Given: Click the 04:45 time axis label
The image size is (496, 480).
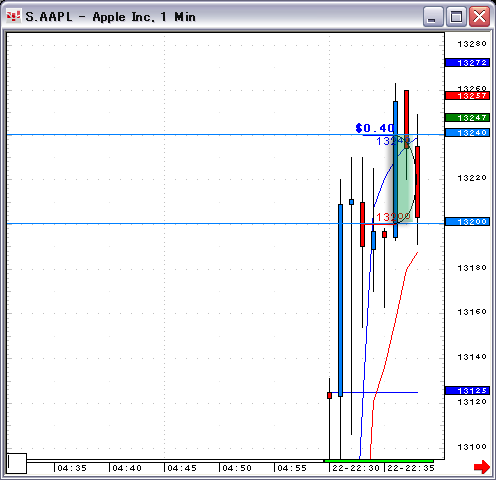Looking at the screenshot, I should click(x=182, y=468).
